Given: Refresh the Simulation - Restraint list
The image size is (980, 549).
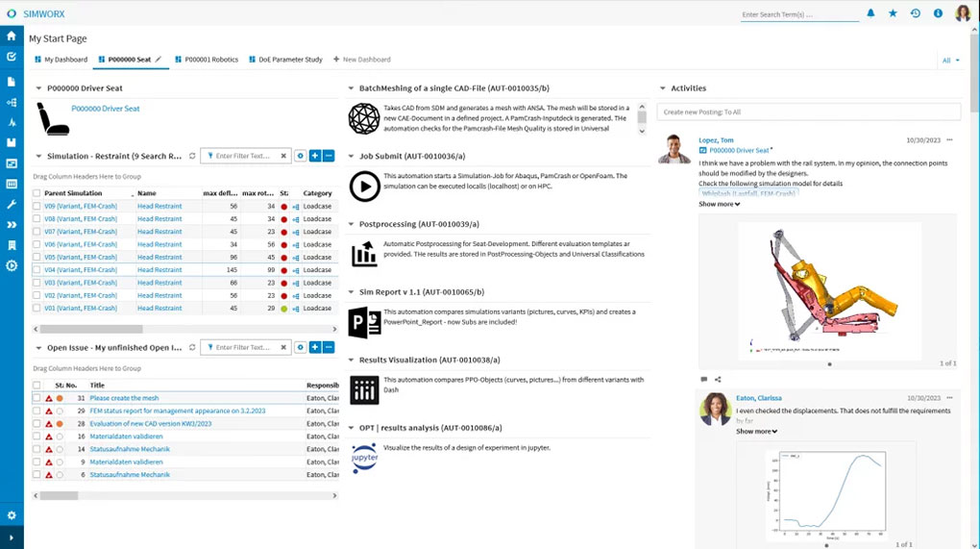Looking at the screenshot, I should [x=192, y=156].
